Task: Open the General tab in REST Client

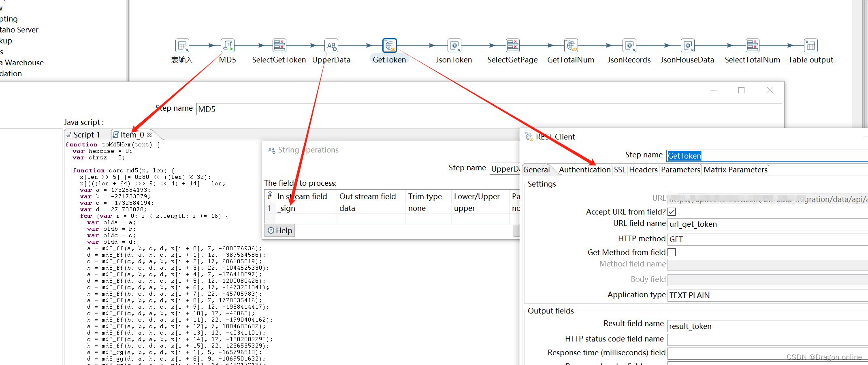Action: pyautogui.click(x=537, y=170)
